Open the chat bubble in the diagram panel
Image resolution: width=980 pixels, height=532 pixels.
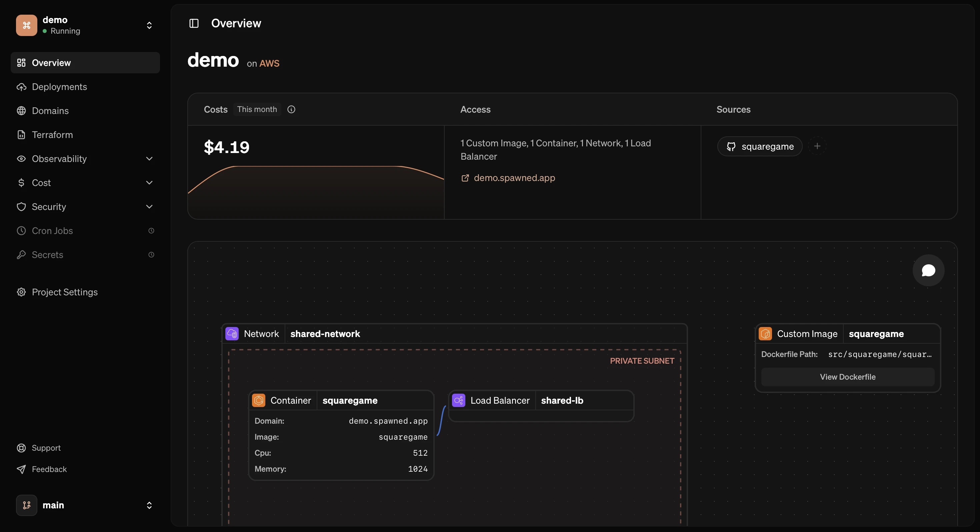pyautogui.click(x=928, y=270)
